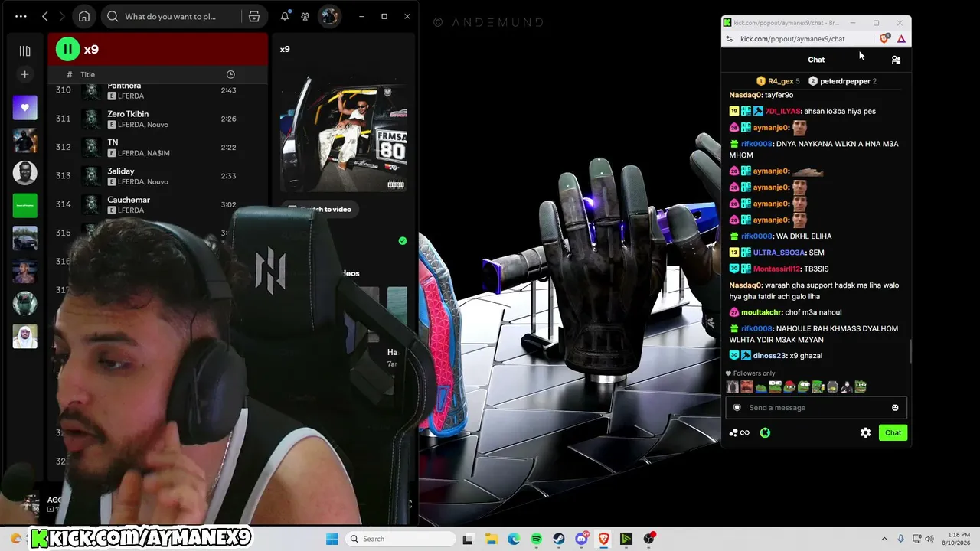Open the artist link NA$IM
The width and height of the screenshot is (980, 551).
[158, 153]
